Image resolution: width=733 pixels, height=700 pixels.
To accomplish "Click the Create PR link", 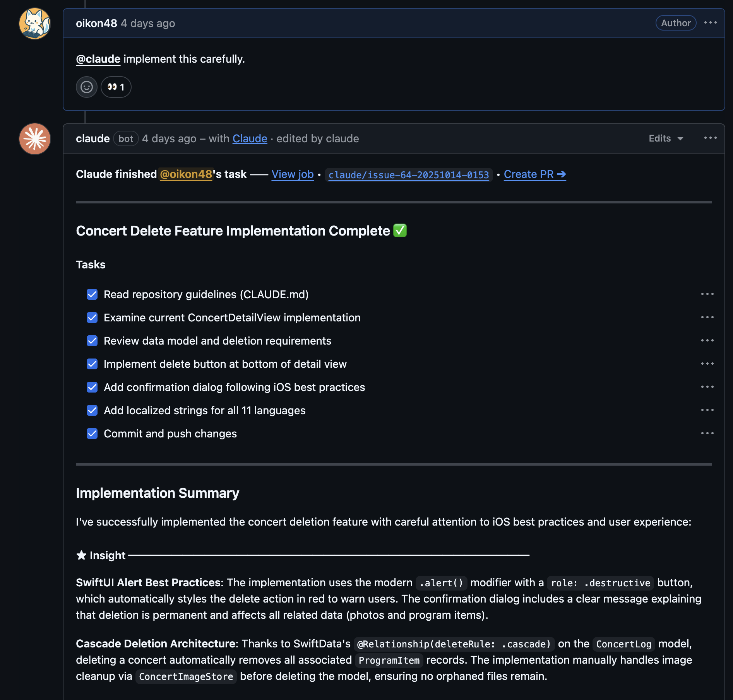I will [534, 174].
